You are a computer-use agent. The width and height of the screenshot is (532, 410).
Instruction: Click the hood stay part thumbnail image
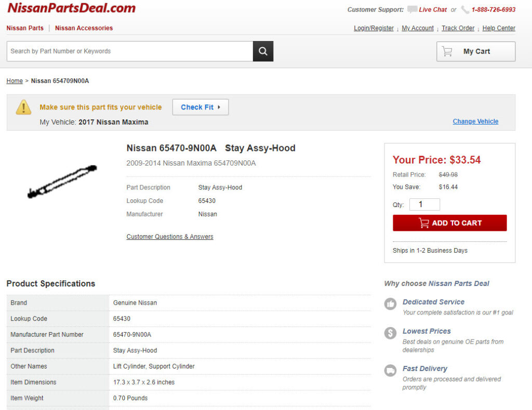pyautogui.click(x=62, y=182)
